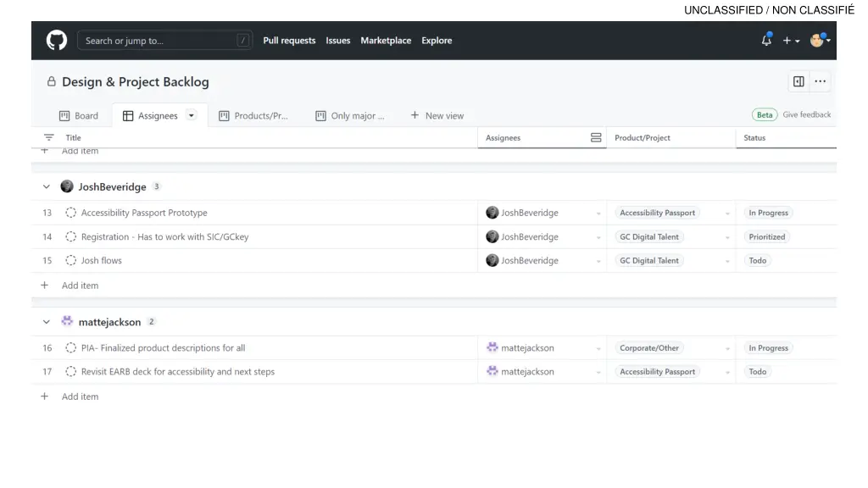Screen dimensions: 868x488
Task: Open the Assignees view options dropdown arrow
Action: tap(191, 115)
